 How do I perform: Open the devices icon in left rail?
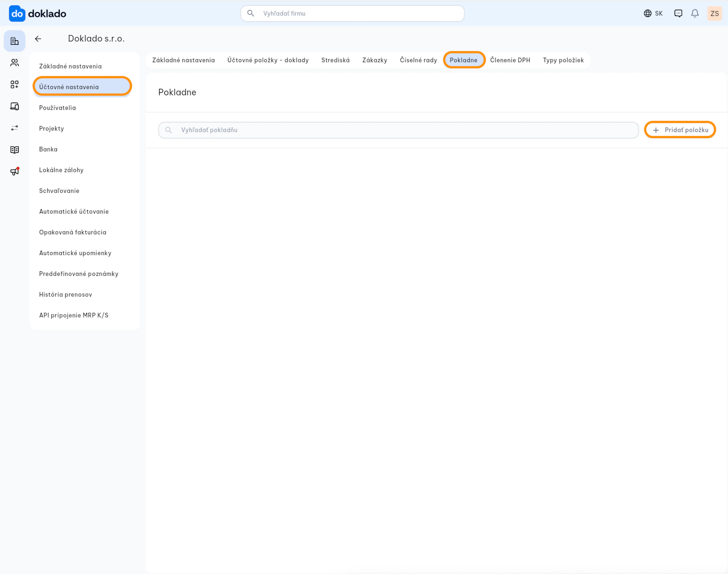[x=14, y=106]
